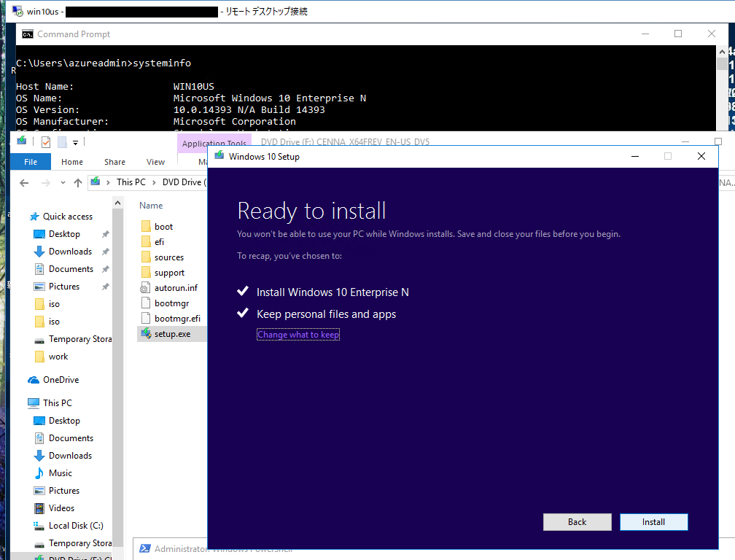
Task: Open Quick access in navigation pane
Action: [68, 217]
